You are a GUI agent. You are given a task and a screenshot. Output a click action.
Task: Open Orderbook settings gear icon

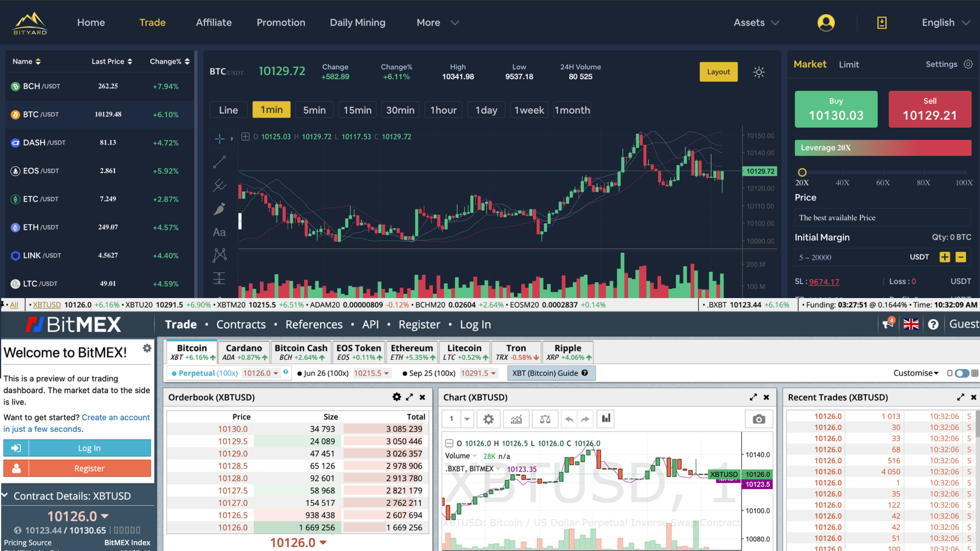(x=397, y=397)
